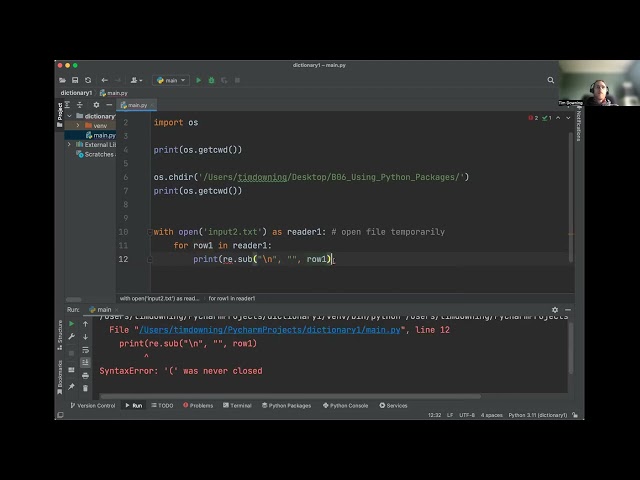Collapse the dictionary1 project folder

(69, 116)
